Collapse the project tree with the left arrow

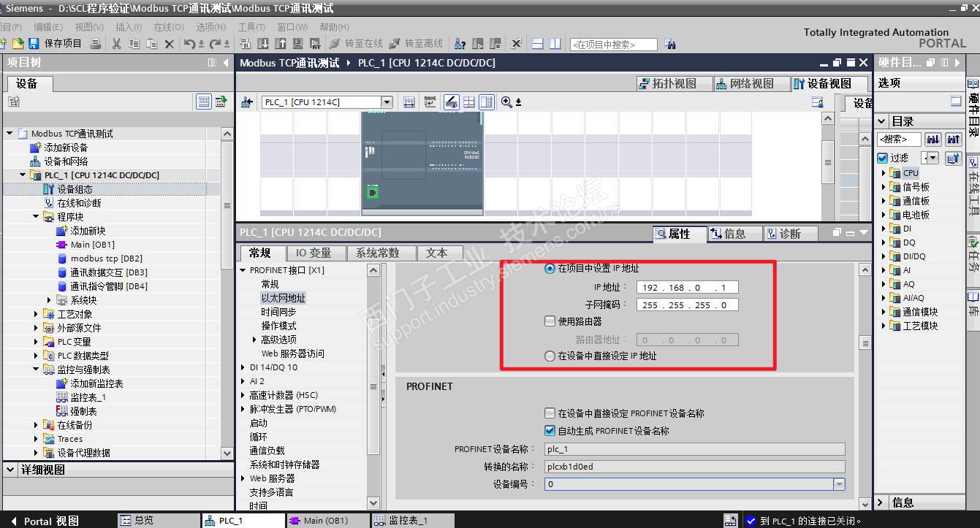click(226, 64)
